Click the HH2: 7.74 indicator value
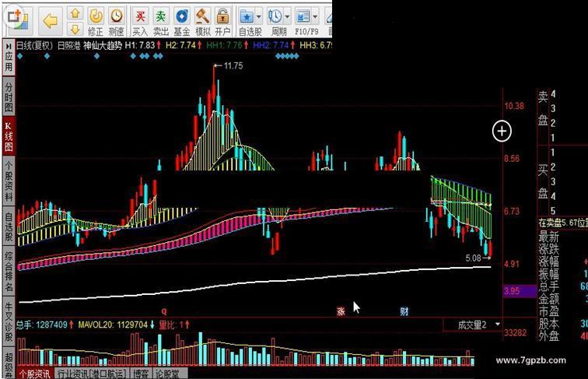 point(271,45)
